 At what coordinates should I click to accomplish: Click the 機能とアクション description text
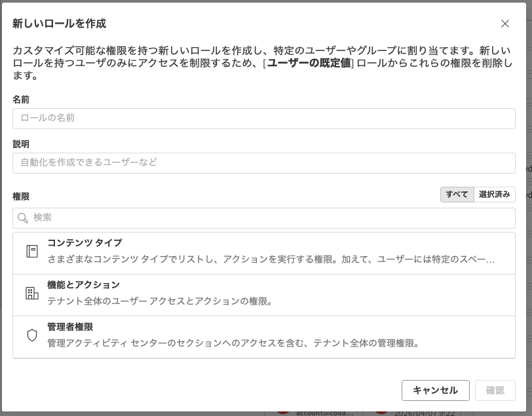160,301
